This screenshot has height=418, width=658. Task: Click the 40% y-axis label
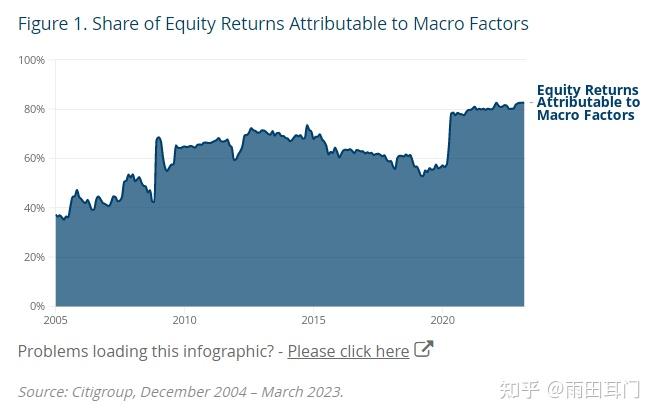point(34,208)
